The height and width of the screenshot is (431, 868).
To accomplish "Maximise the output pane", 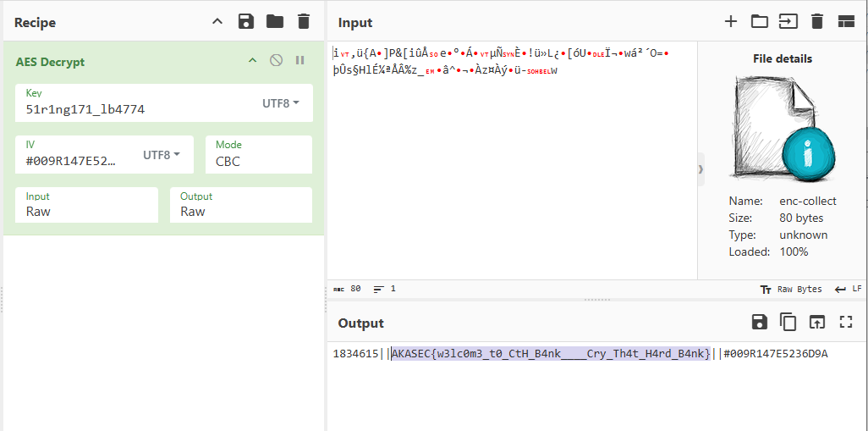I will click(845, 322).
